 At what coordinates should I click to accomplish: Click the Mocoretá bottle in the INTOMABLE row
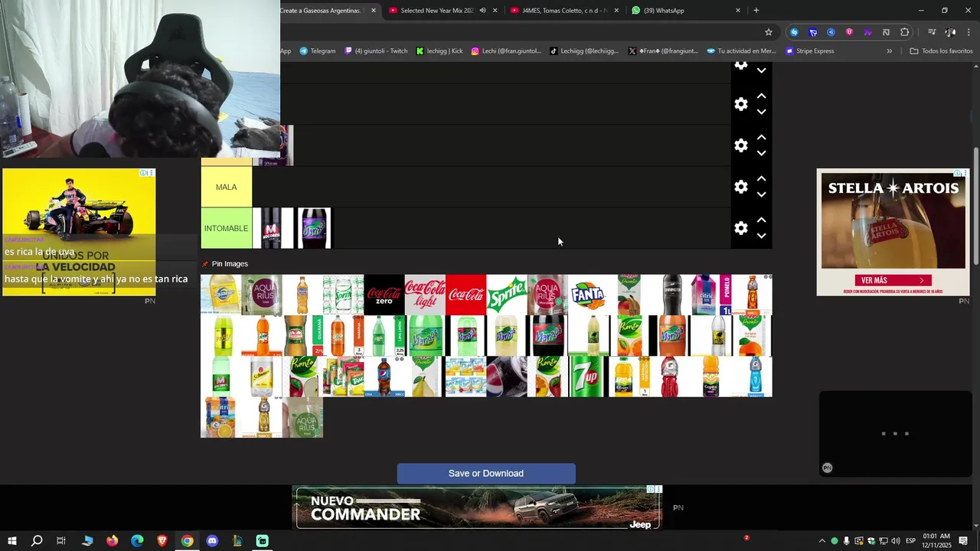pos(273,228)
